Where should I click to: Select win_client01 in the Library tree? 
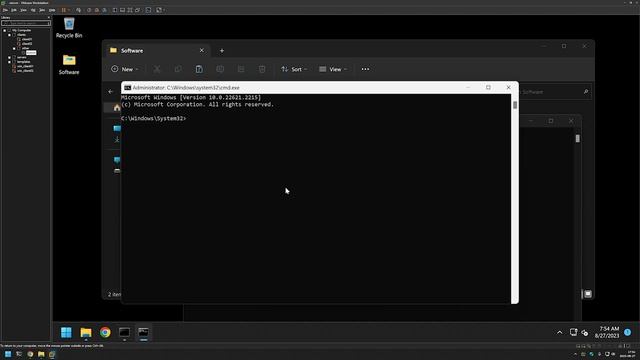(x=25, y=66)
